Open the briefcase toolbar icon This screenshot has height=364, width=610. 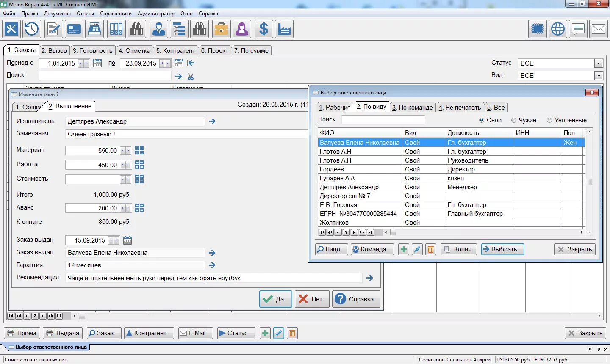coord(221,29)
